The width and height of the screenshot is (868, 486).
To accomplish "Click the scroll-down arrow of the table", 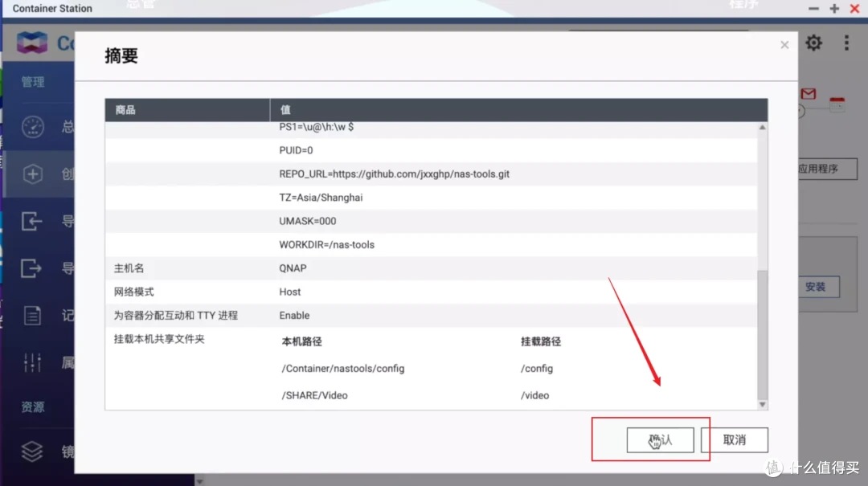I will (762, 403).
